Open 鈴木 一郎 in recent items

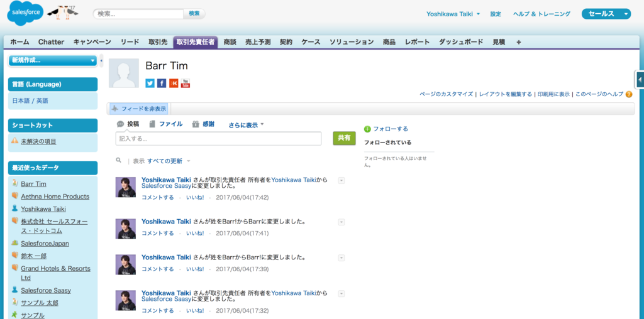click(x=34, y=256)
